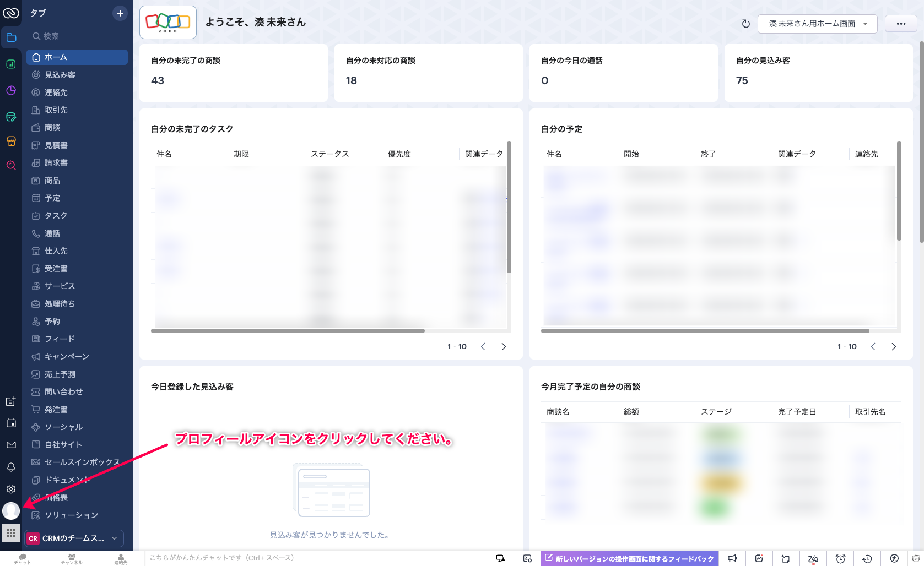Open the チャンネル tab in chat bar
924x566 pixels.
pyautogui.click(x=72, y=559)
